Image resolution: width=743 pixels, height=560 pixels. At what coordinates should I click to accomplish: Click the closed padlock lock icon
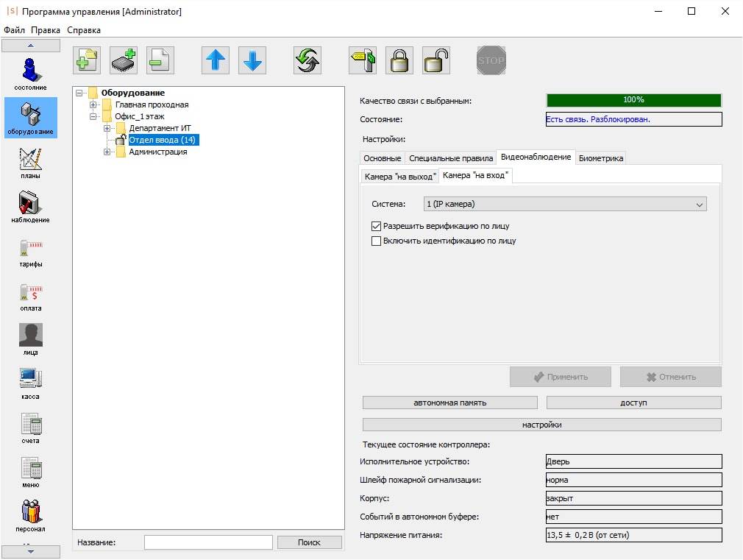pyautogui.click(x=399, y=60)
